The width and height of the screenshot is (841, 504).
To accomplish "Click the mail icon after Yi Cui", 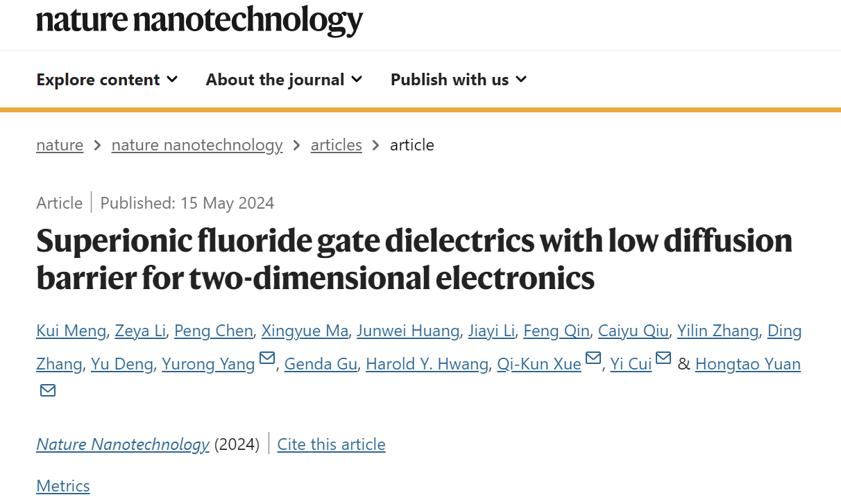I will pos(663,358).
